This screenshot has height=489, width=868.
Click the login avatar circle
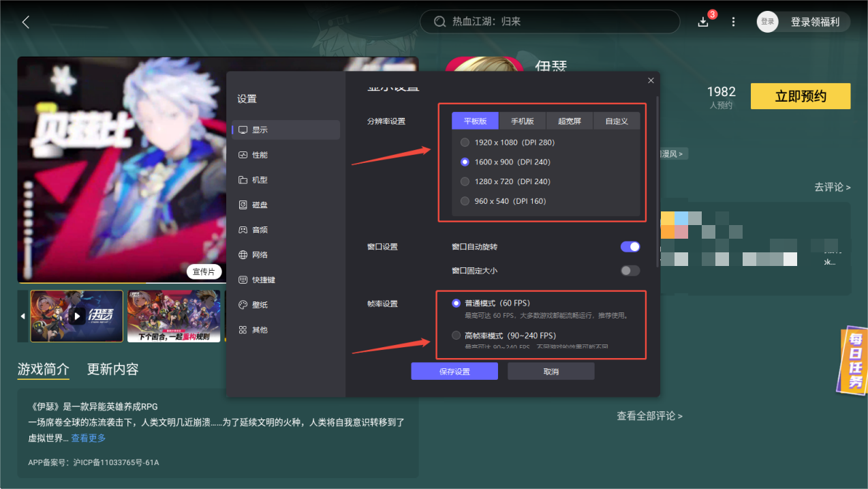point(768,22)
